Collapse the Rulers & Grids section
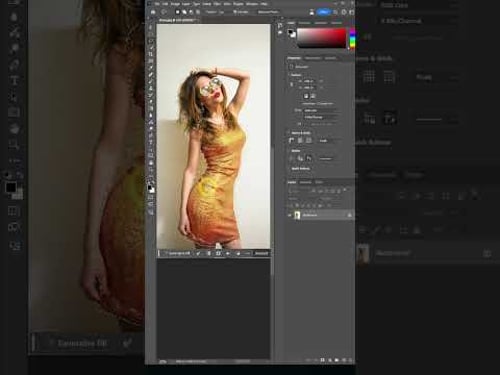This screenshot has height=375, width=500. [x=289, y=133]
